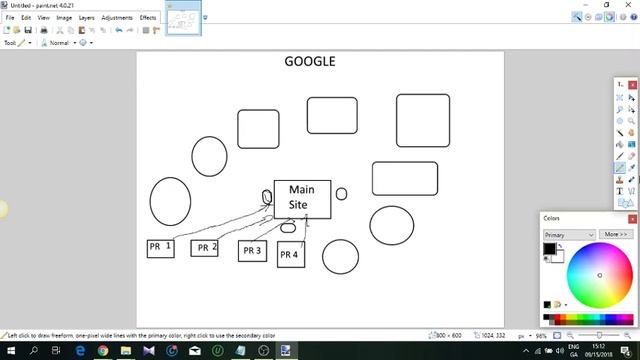Click the Undo arrow icon
The width and height of the screenshot is (640, 360).
tap(119, 30)
